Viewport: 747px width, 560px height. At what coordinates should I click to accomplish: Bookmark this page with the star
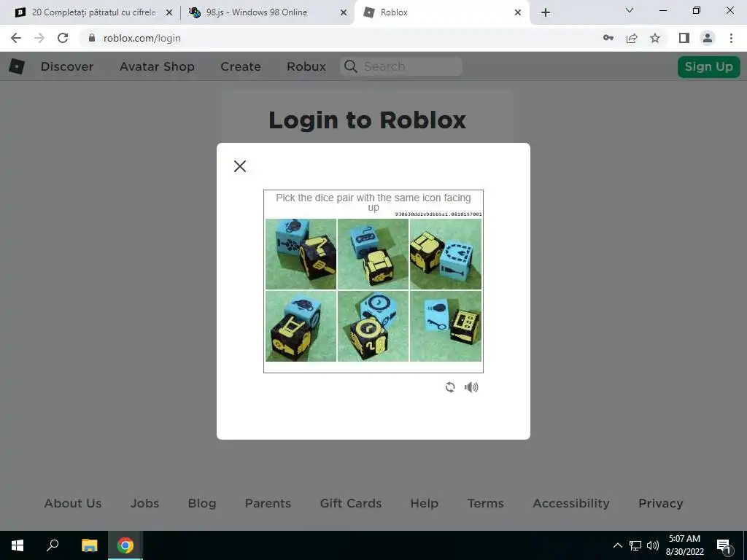click(655, 38)
